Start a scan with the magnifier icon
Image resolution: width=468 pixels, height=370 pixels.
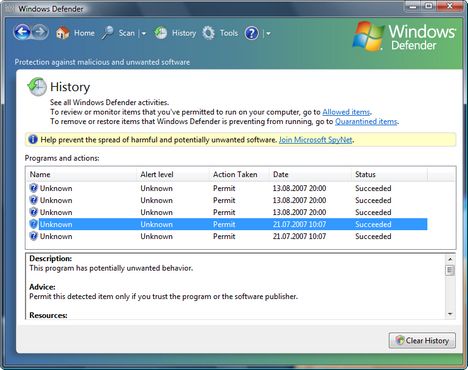point(108,33)
